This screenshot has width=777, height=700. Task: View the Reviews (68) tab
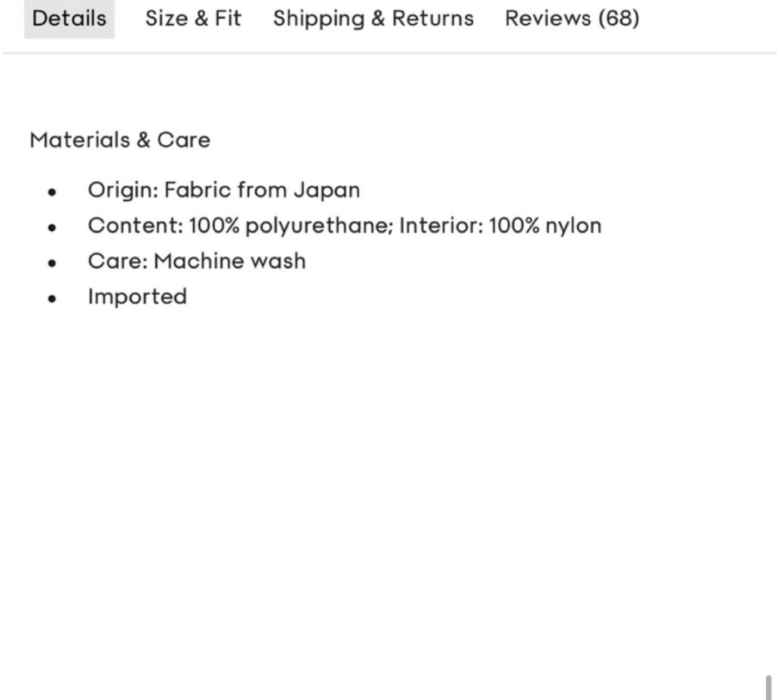point(572,18)
